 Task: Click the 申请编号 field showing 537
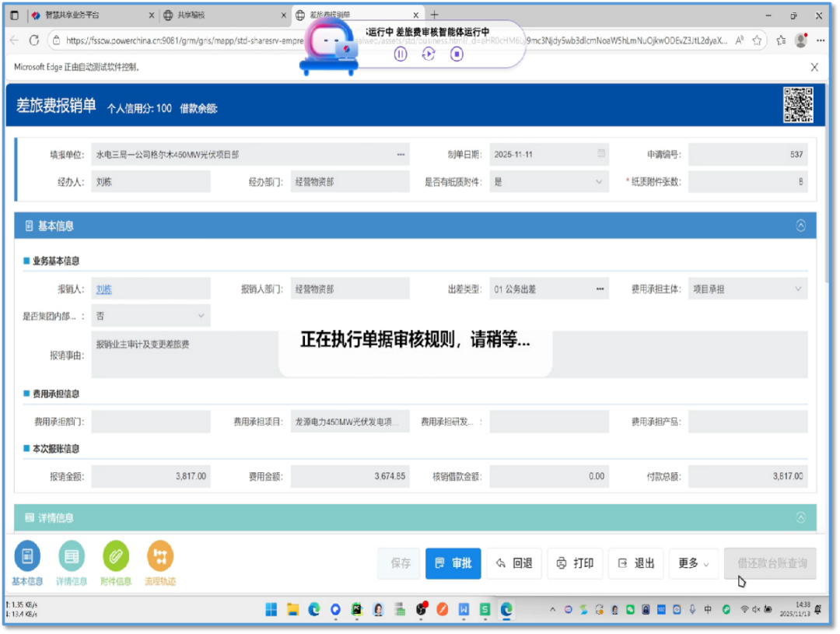(748, 154)
